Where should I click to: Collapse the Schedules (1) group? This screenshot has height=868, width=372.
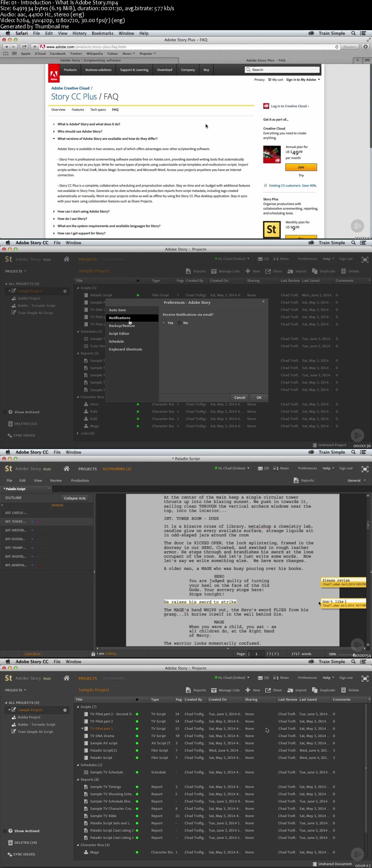pyautogui.click(x=78, y=765)
